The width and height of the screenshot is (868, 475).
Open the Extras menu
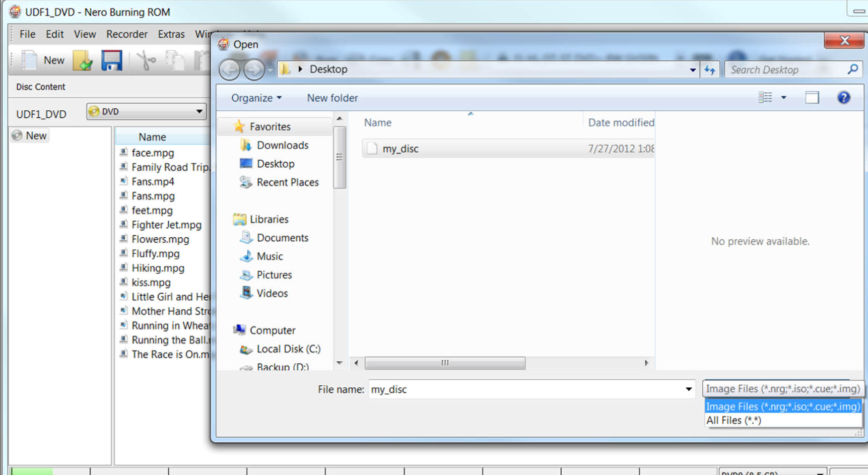tap(171, 34)
